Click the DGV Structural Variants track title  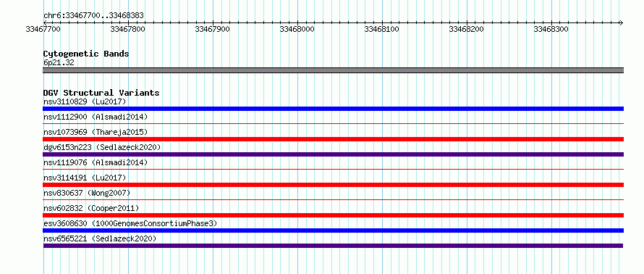101,93
